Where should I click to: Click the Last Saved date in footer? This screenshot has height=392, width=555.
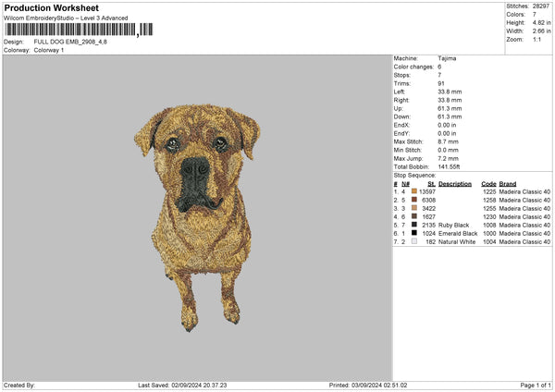click(x=182, y=386)
